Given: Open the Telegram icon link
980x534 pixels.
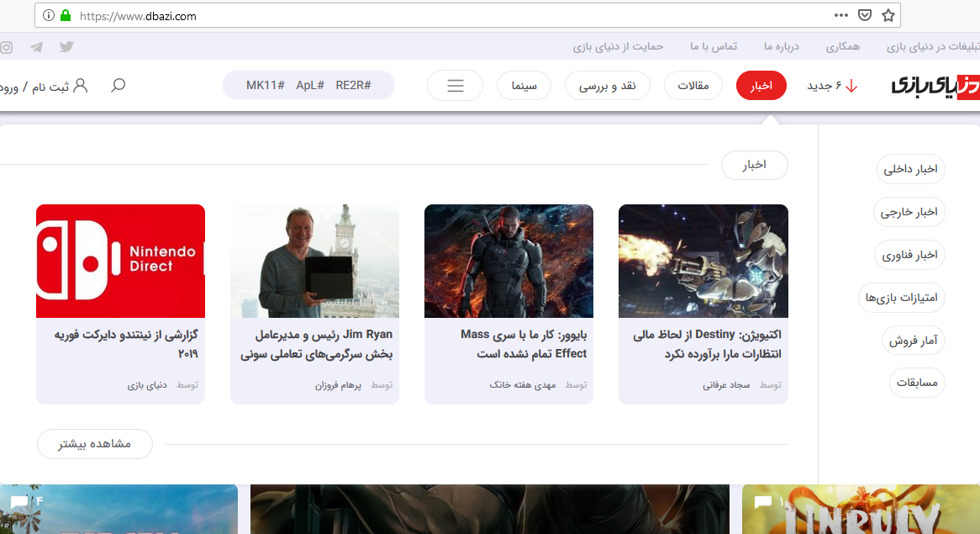Looking at the screenshot, I should pos(36,47).
